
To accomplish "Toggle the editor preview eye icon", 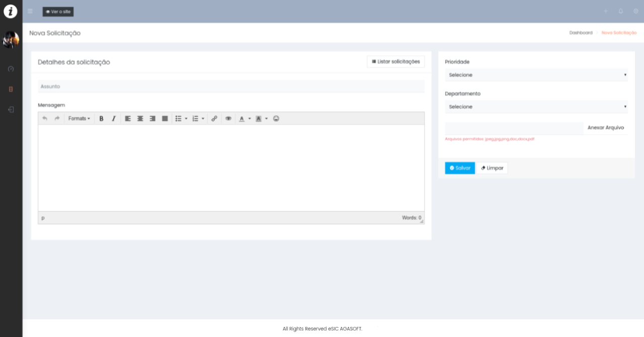I will point(228,119).
